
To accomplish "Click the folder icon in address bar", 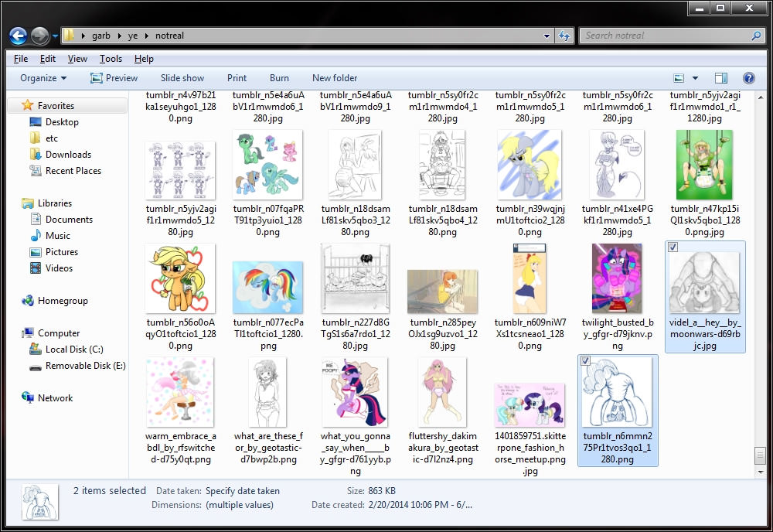I will [x=69, y=36].
